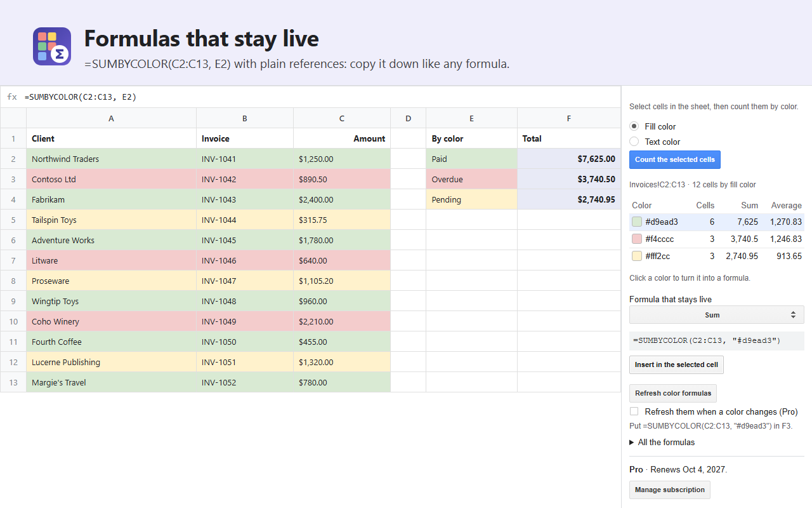Click the app logo with sigma symbol
This screenshot has height=508, width=812.
tap(52, 46)
